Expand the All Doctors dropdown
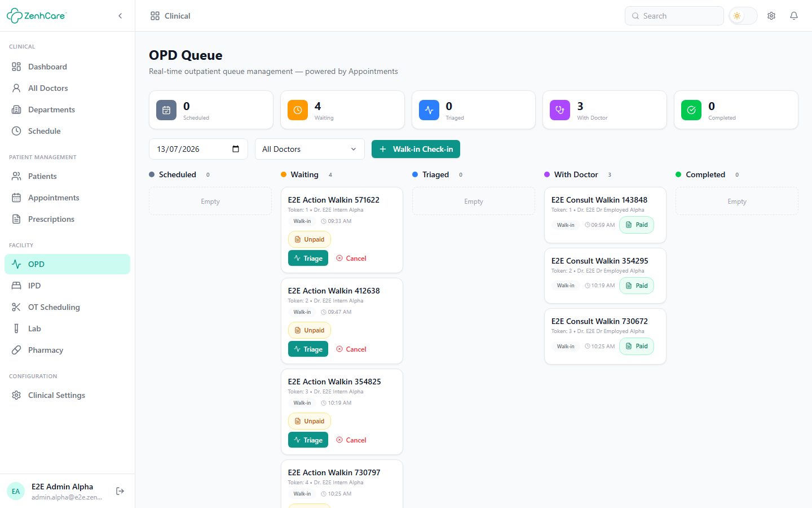 click(x=310, y=149)
